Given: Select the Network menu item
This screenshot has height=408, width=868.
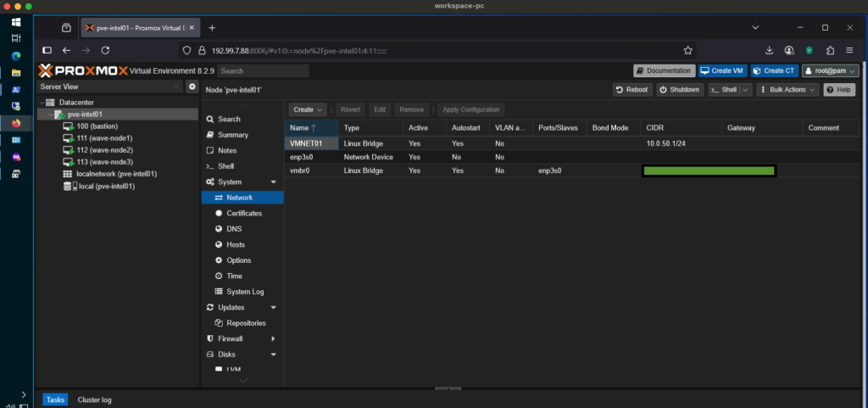Looking at the screenshot, I should (x=242, y=198).
